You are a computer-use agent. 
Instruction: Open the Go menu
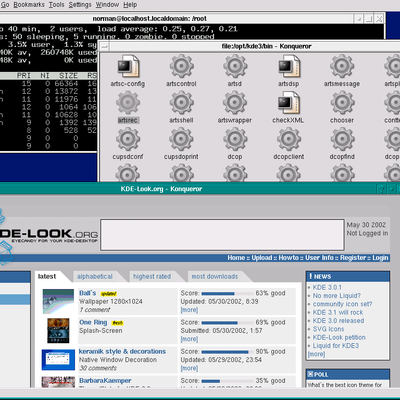pos(5,5)
